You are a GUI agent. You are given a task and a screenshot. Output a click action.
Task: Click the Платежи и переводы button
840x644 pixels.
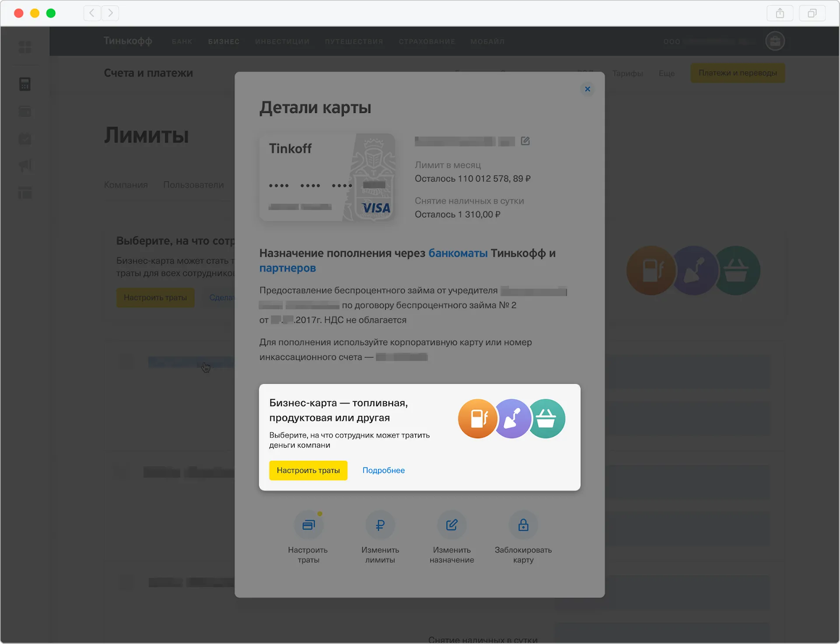[738, 73]
